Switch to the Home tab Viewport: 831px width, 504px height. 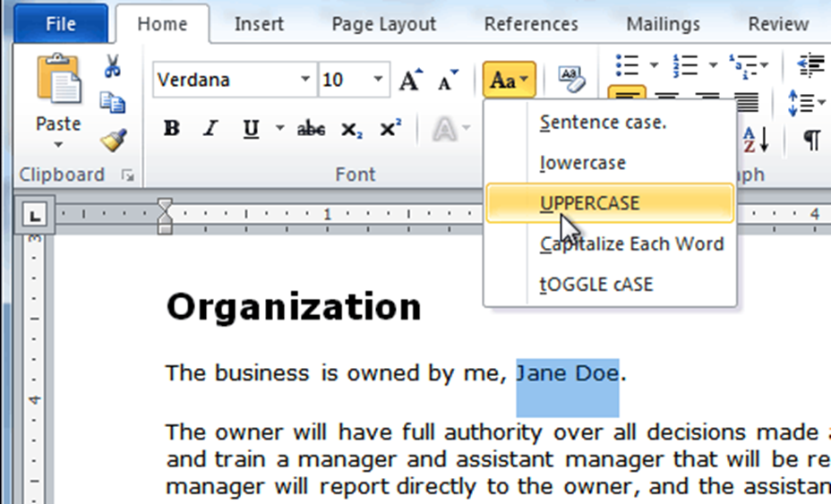point(162,24)
